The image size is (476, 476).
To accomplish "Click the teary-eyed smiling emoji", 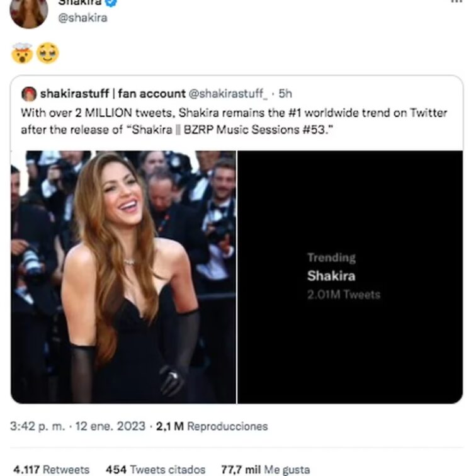I will (x=48, y=53).
